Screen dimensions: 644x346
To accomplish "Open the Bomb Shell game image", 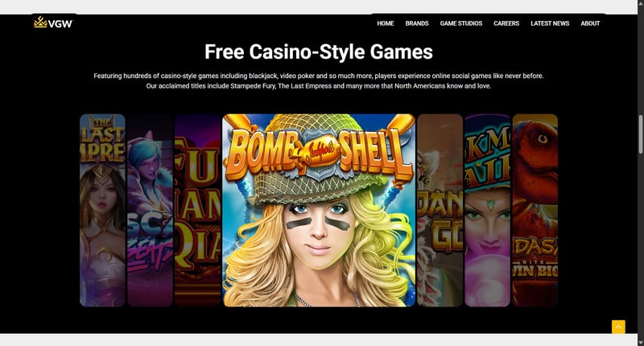I will (319, 210).
